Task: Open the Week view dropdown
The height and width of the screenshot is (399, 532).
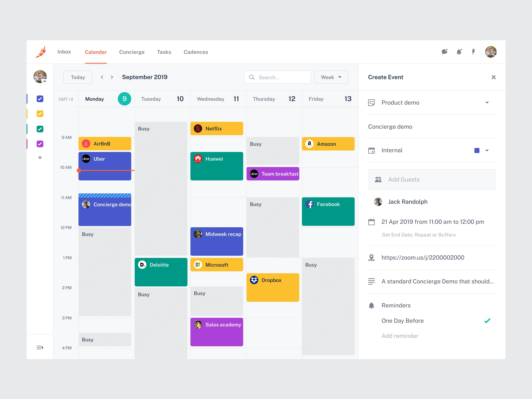Action: [331, 77]
